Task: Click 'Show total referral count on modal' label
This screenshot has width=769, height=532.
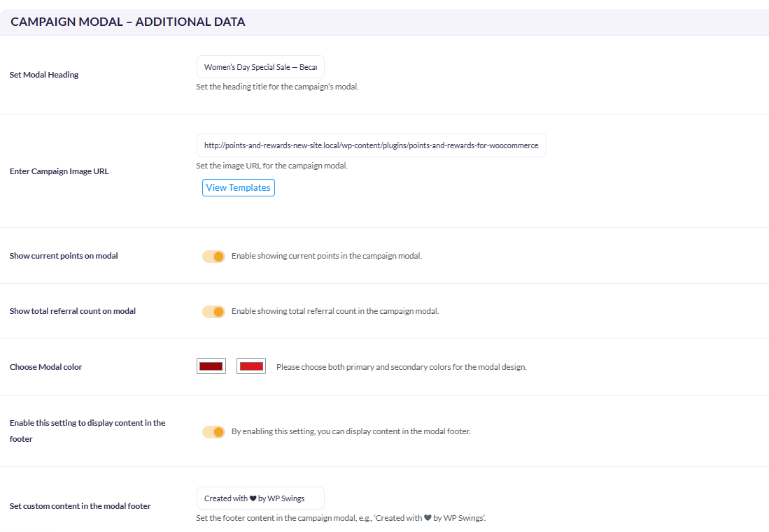Action: tap(73, 311)
